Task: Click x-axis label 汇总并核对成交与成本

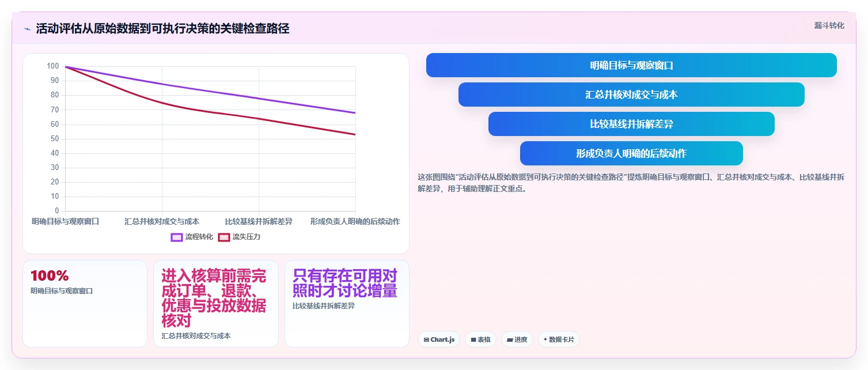Action: click(162, 221)
